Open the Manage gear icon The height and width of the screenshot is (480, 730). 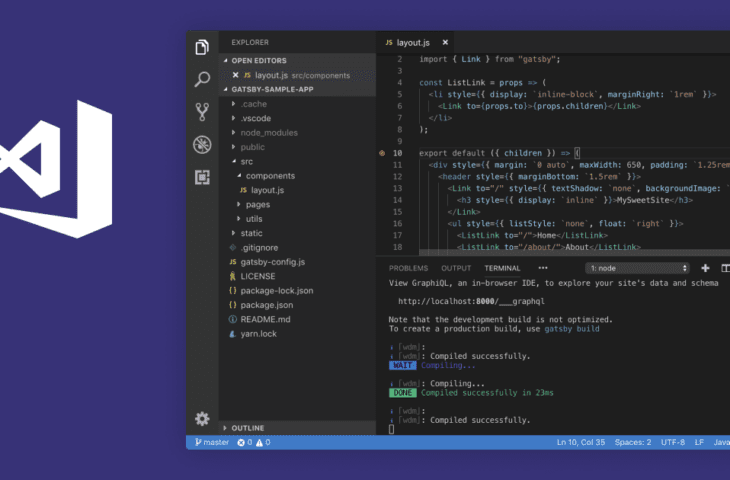[x=202, y=419]
